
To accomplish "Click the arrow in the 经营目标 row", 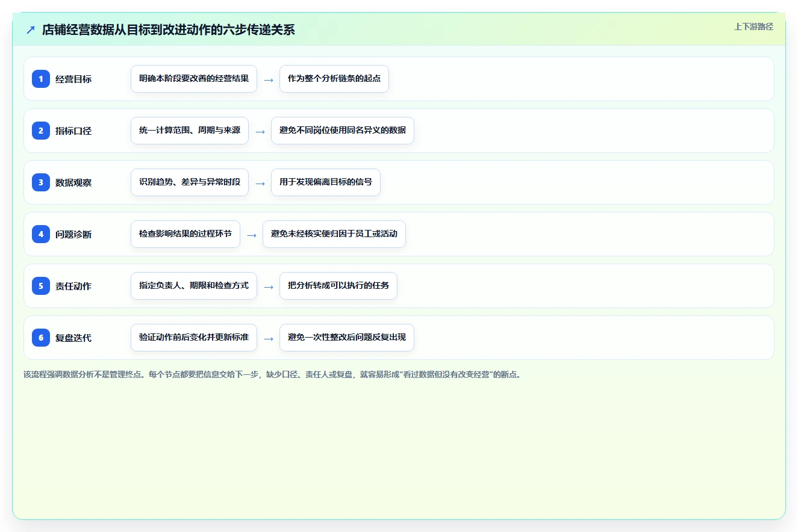I will [269, 79].
